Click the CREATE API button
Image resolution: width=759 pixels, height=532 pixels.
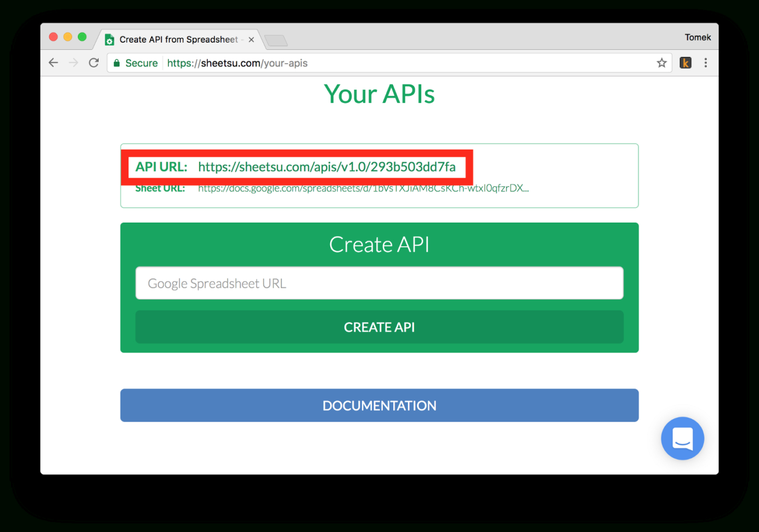pyautogui.click(x=379, y=327)
